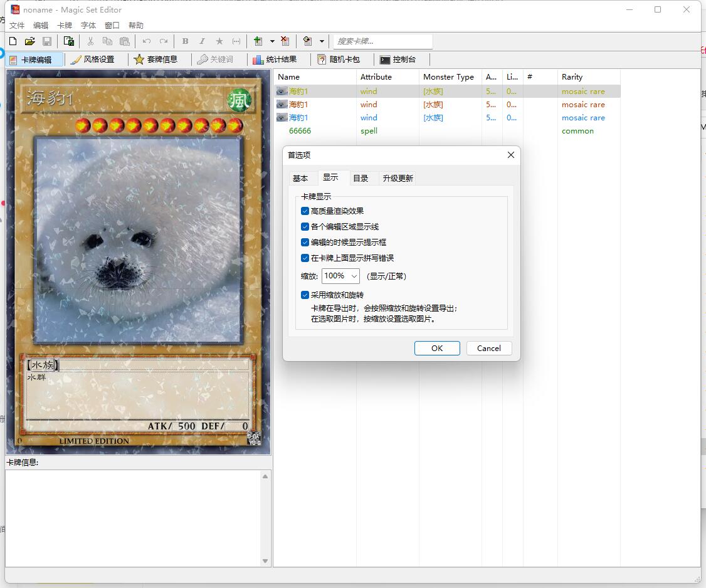The image size is (706, 588).
Task: Open the 帮助 menu
Action: [x=136, y=26]
